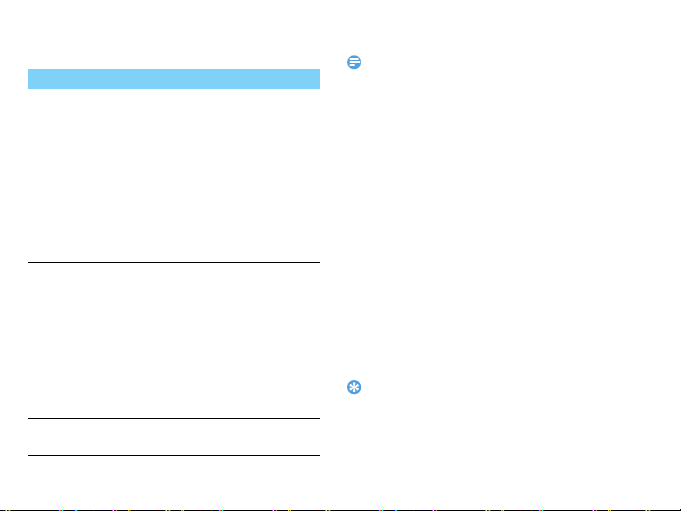
Task: Click blank space between first and second dividers
Action: pyautogui.click(x=174, y=341)
